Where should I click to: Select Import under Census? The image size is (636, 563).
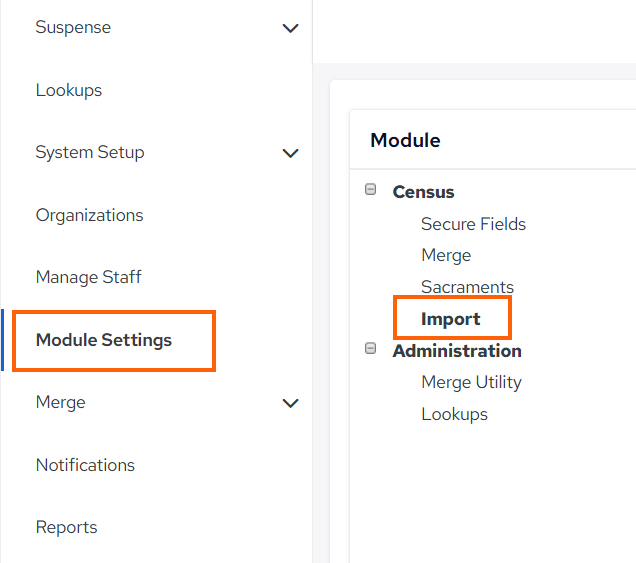point(451,319)
